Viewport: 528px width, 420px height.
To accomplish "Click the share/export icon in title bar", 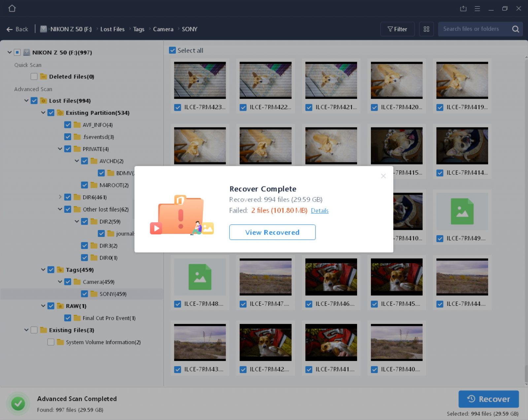I will point(463,8).
